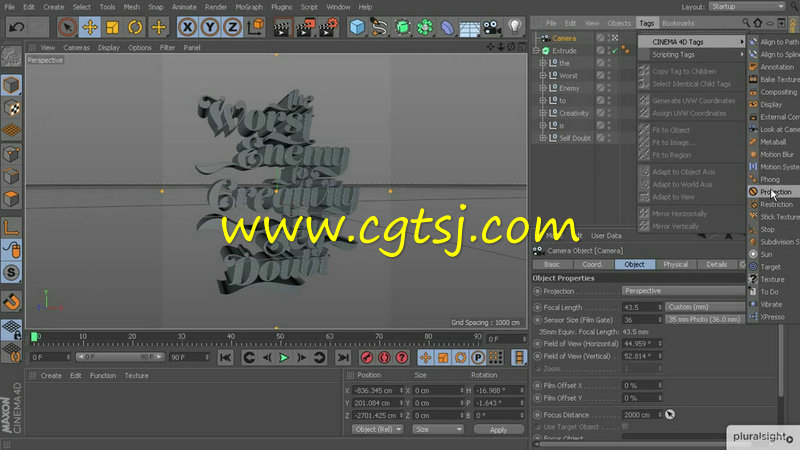The height and width of the screenshot is (450, 800).
Task: Select the Texture mode checkerboard icon
Action: point(11,108)
